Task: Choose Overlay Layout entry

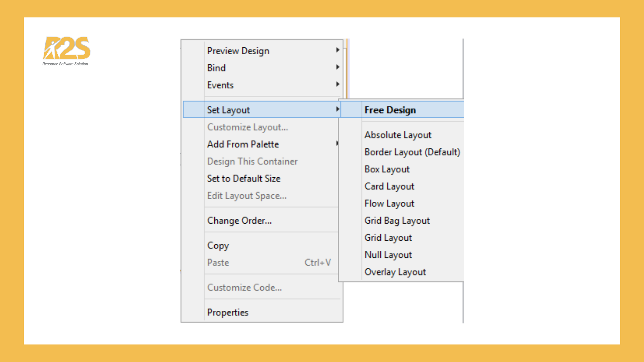Action: click(x=395, y=272)
